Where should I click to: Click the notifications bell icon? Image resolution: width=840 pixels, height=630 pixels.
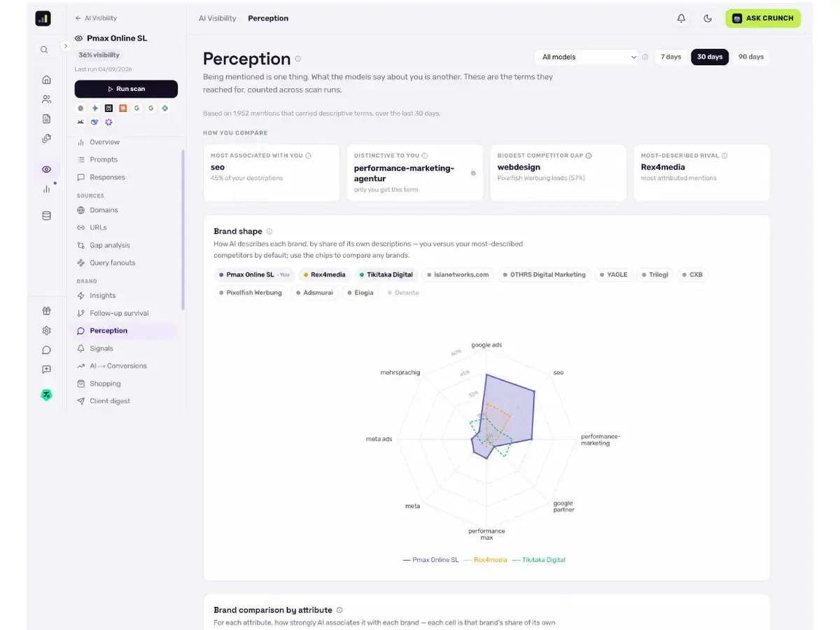pos(681,18)
